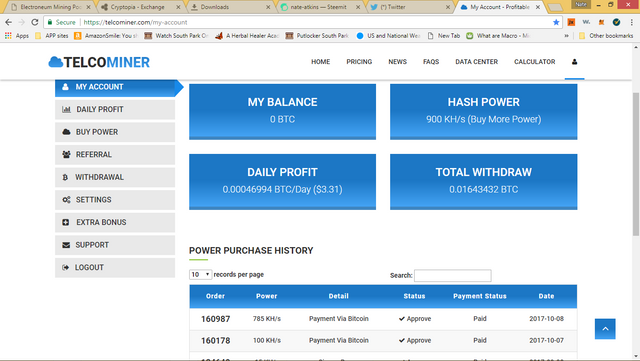Click the Hash Power Buy More Power card
640x361 pixels.
(x=484, y=111)
